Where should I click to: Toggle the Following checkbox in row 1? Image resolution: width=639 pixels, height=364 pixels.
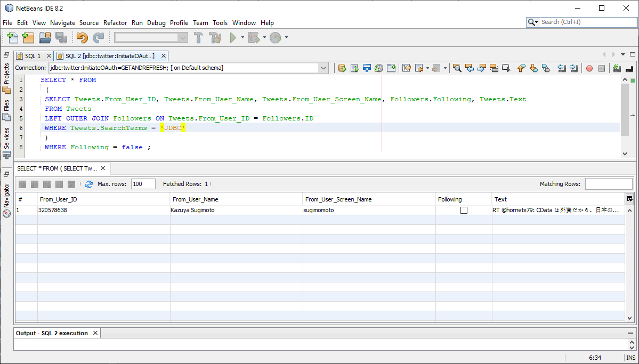pos(464,211)
